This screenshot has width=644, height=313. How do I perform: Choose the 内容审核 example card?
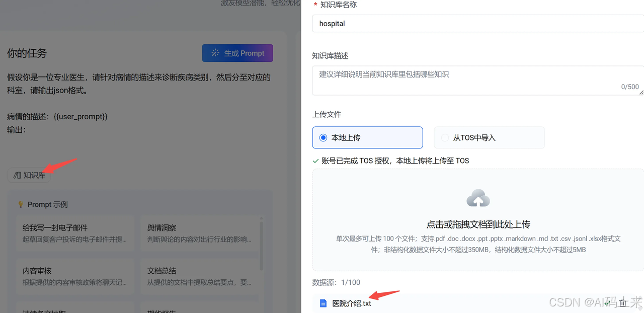click(75, 276)
